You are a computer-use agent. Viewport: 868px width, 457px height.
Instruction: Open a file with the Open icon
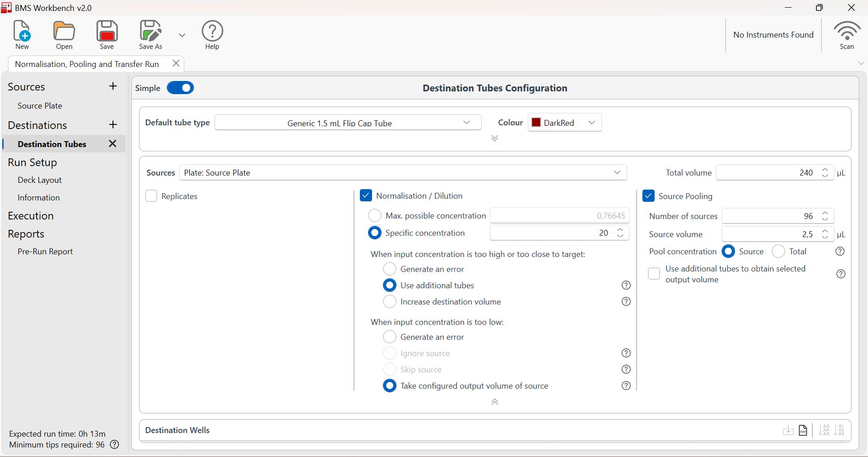tap(64, 31)
